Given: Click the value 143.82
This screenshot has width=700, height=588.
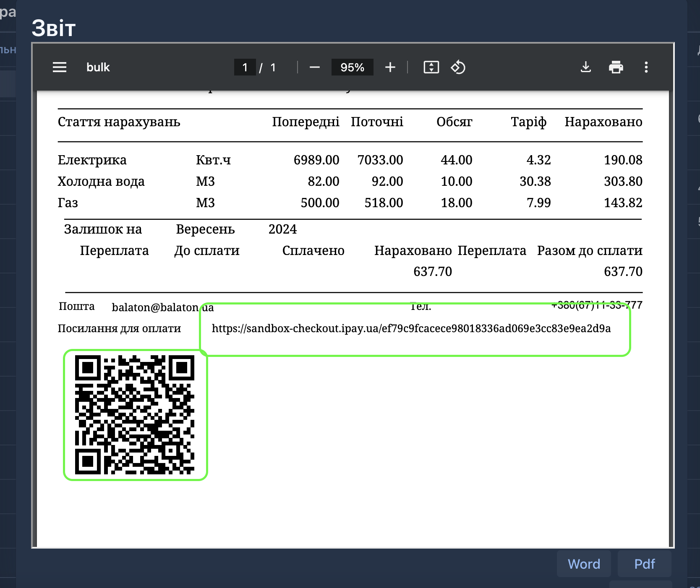Looking at the screenshot, I should (x=623, y=203).
